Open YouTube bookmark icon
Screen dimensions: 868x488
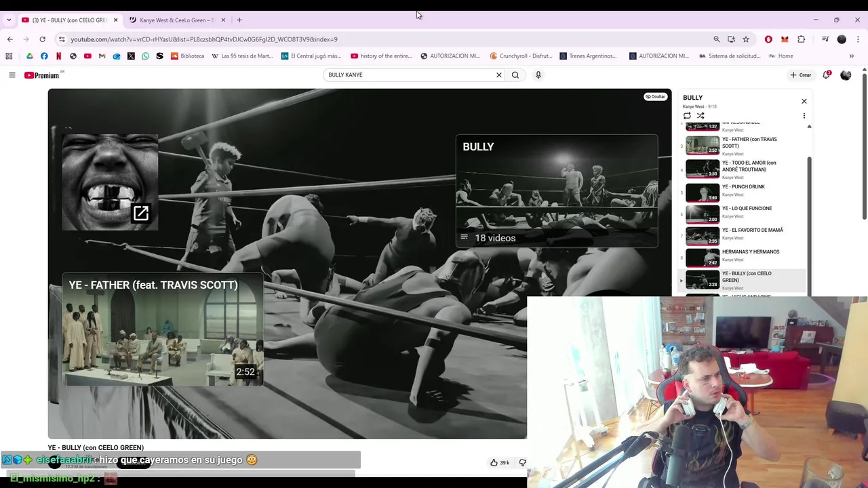pyautogui.click(x=87, y=56)
